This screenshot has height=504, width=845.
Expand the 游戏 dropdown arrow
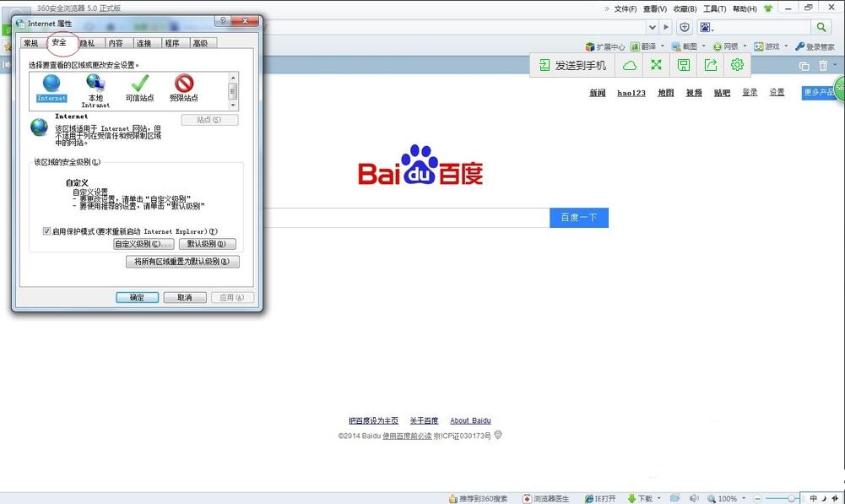point(786,46)
